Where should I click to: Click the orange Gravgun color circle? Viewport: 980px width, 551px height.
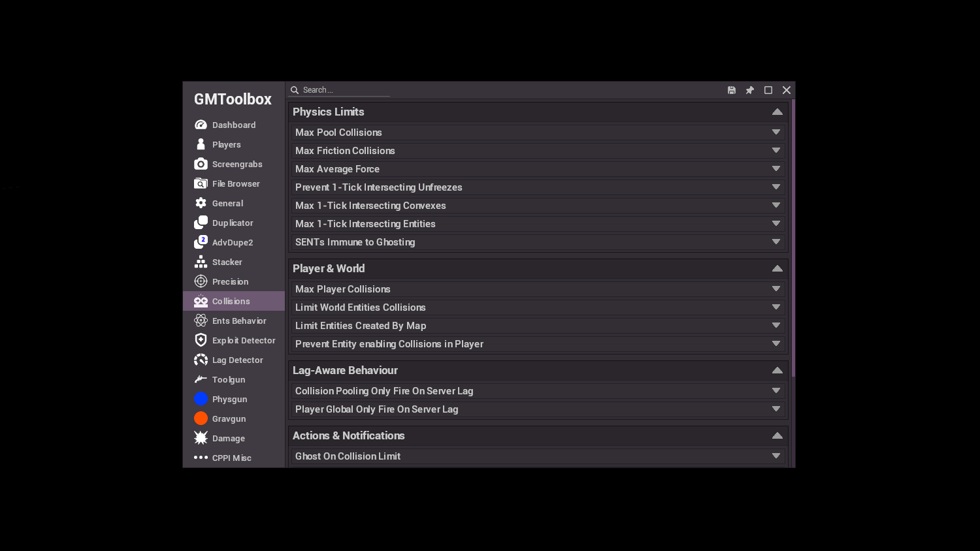coord(201,418)
